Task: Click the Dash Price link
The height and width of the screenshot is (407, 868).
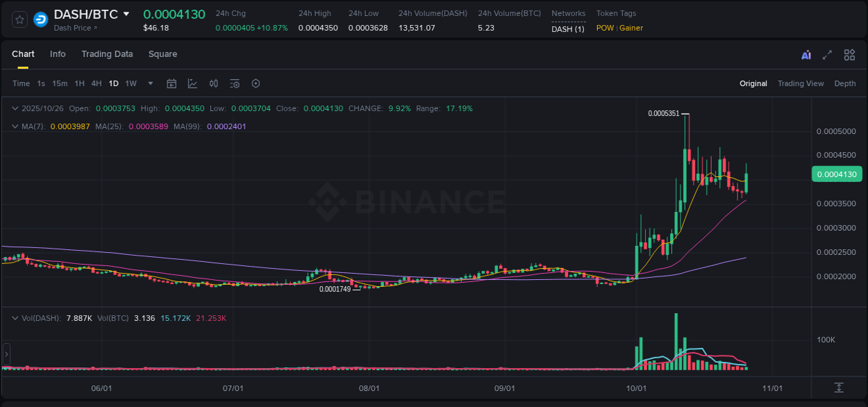Action: [76, 28]
